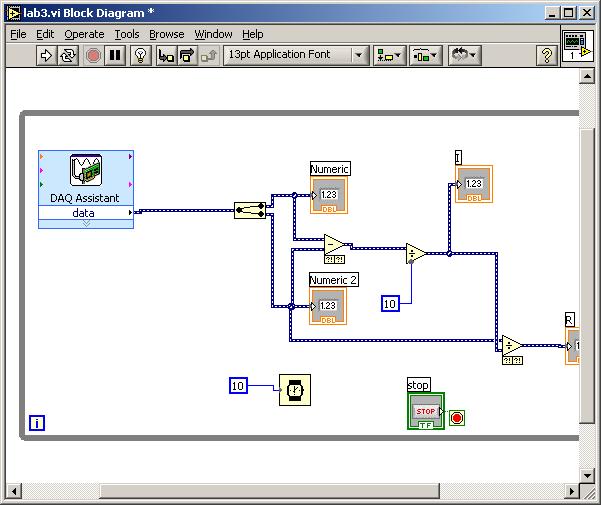Open the Align Objects dropdown
The height and width of the screenshot is (505, 601).
click(389, 56)
